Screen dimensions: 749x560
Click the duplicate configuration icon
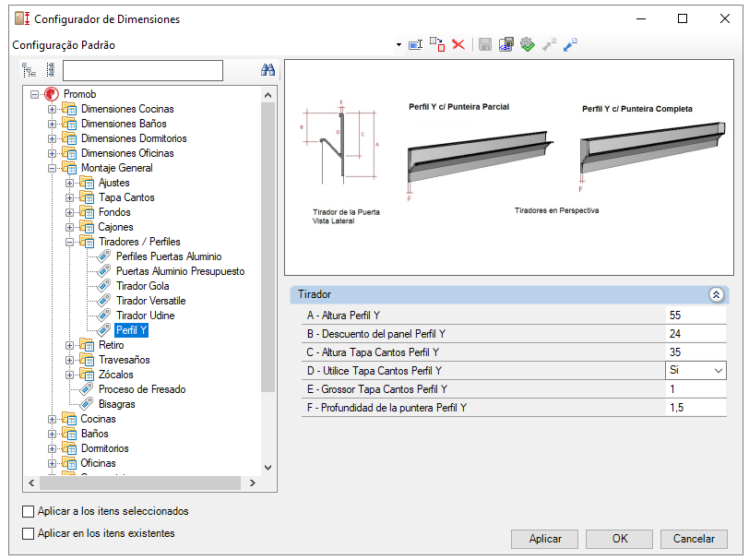click(x=436, y=44)
